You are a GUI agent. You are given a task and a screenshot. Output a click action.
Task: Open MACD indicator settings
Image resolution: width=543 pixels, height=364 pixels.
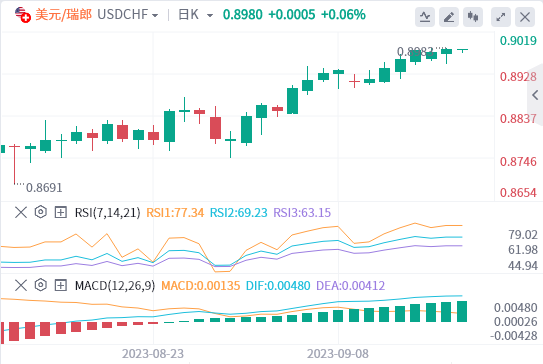[41, 285]
